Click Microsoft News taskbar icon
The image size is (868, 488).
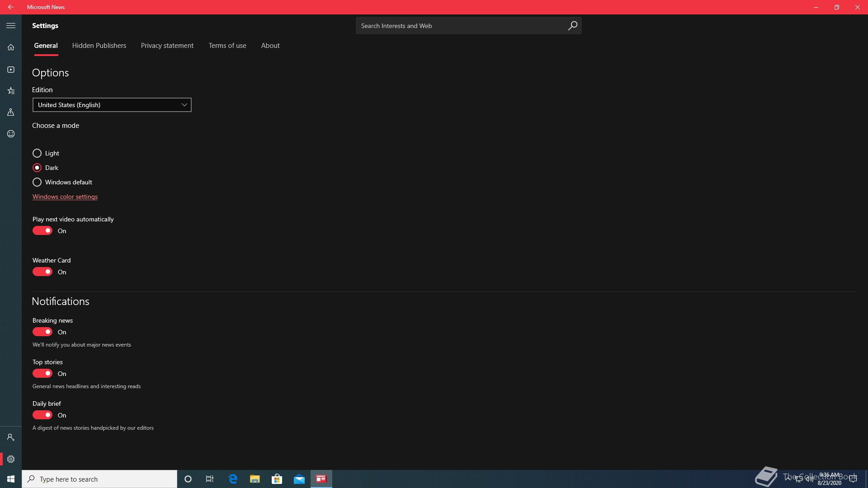[x=321, y=479]
